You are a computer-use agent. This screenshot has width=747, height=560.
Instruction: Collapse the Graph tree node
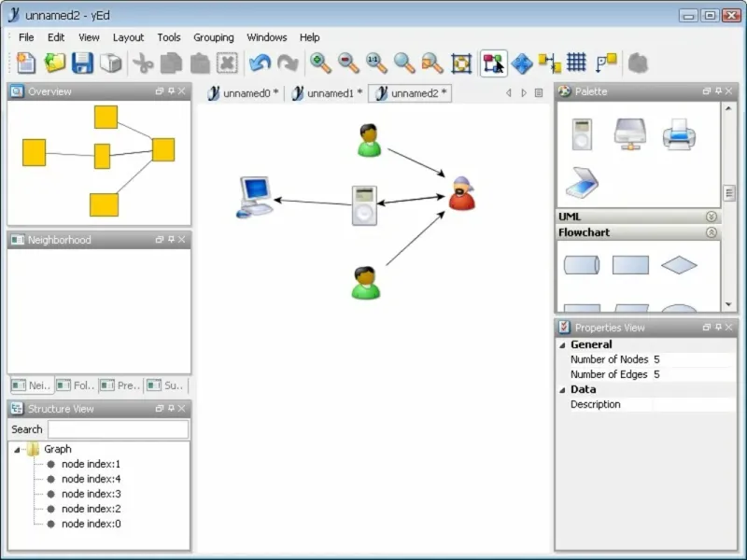pos(17,450)
